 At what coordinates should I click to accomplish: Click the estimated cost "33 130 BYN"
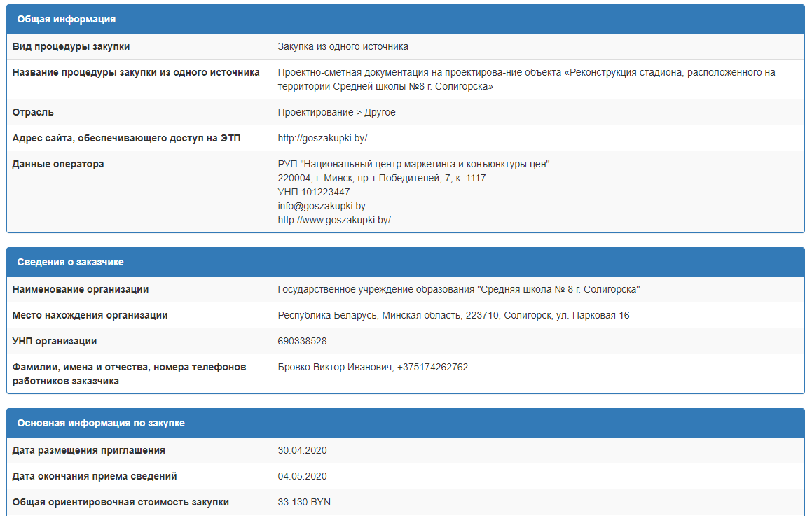[x=305, y=502]
